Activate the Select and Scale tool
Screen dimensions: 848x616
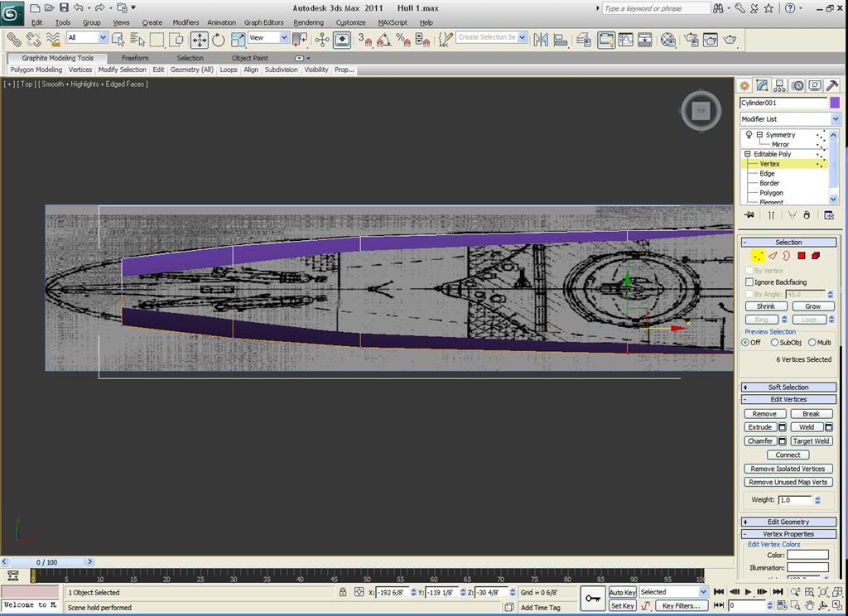click(x=238, y=40)
